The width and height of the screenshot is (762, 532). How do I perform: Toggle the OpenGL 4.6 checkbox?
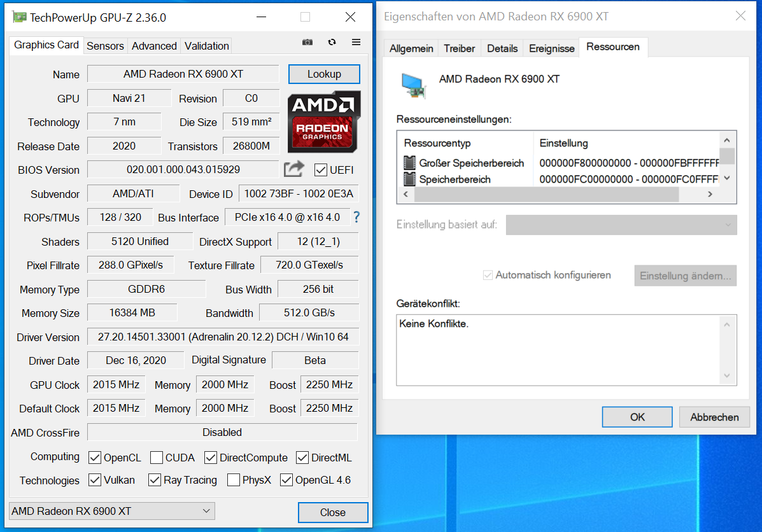(286, 480)
